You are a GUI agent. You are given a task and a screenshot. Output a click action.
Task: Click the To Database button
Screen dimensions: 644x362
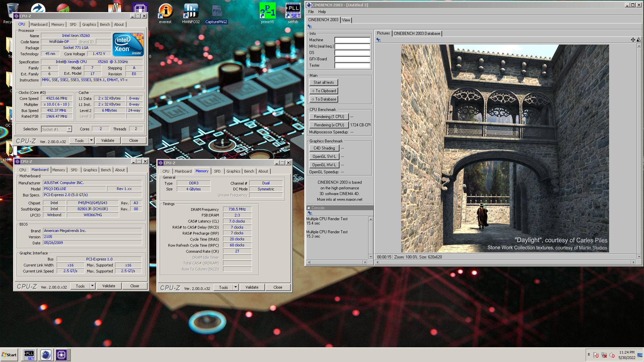point(324,99)
